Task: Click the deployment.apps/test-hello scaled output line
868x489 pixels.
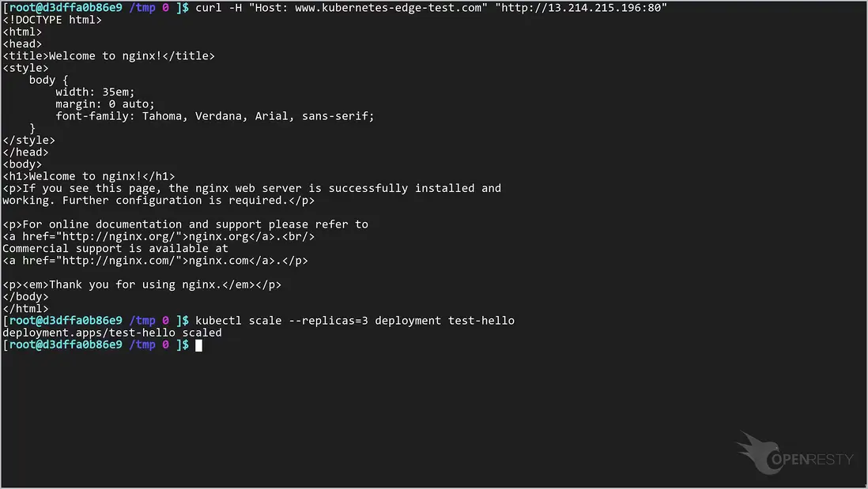Action: 111,333
